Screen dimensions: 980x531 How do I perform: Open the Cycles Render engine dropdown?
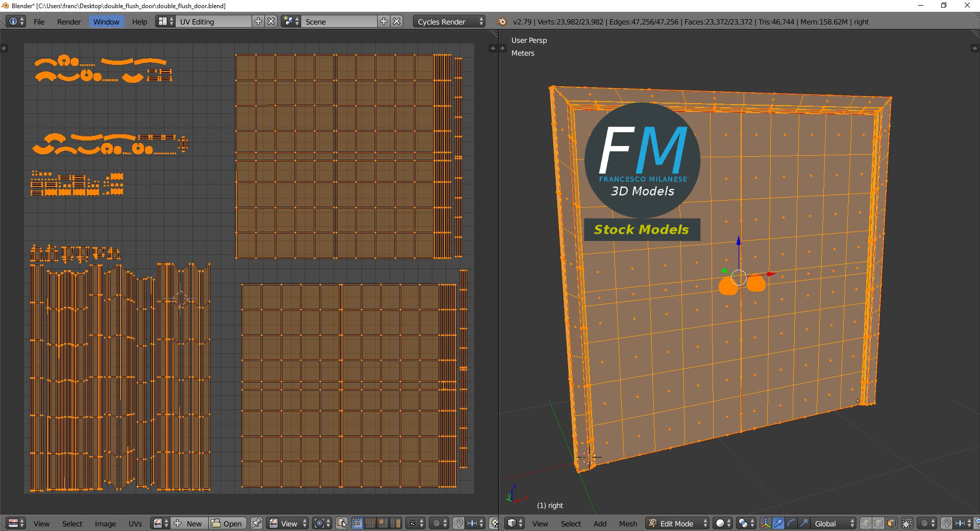(x=449, y=21)
